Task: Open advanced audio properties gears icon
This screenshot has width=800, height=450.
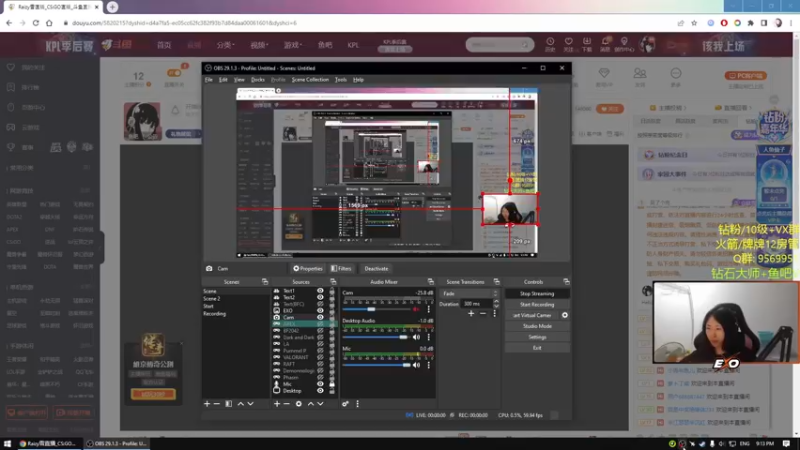Action: (x=345, y=404)
